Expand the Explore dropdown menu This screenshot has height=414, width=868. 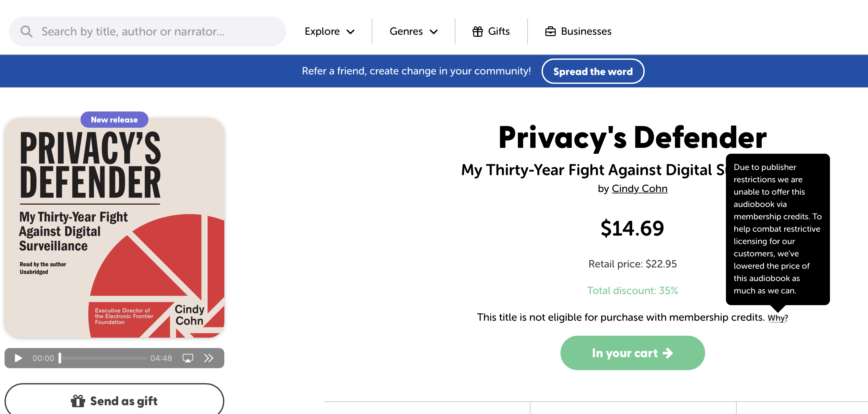click(330, 31)
